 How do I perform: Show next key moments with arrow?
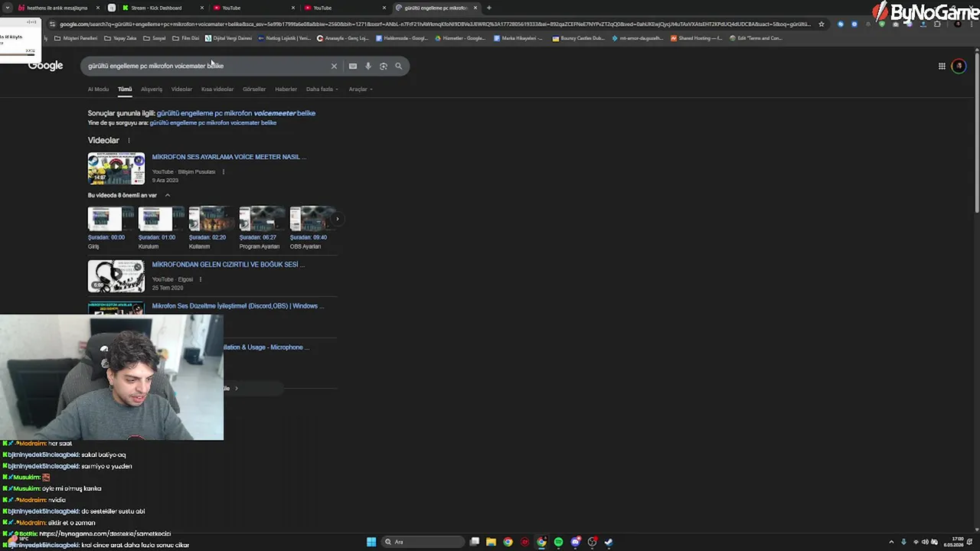pos(337,220)
